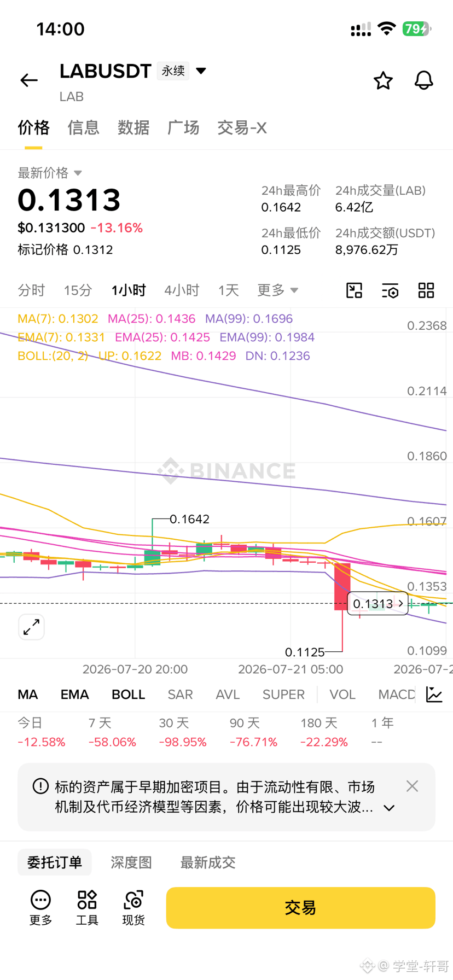Expand chart to fullscreen with arrows icon
453x980 pixels.
point(31,627)
